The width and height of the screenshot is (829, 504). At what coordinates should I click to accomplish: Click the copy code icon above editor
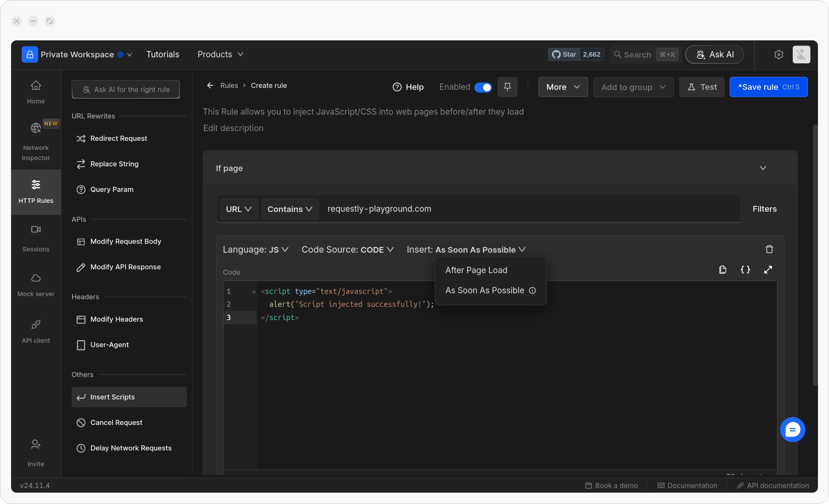point(722,270)
